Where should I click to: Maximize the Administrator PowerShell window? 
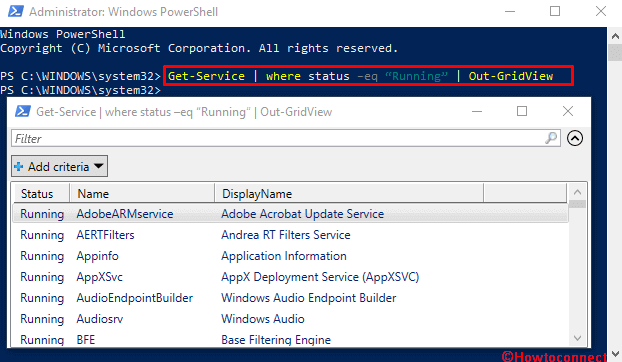pos(555,11)
